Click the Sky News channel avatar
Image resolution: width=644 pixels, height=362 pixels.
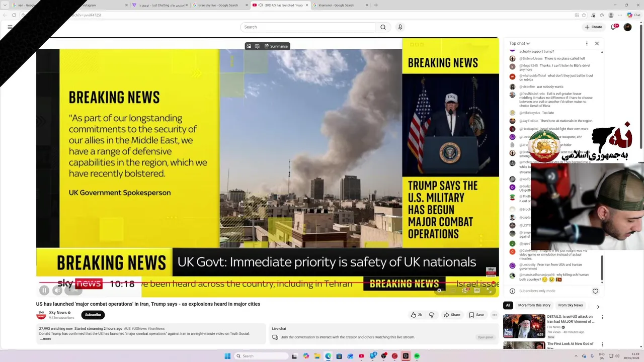pyautogui.click(x=41, y=315)
